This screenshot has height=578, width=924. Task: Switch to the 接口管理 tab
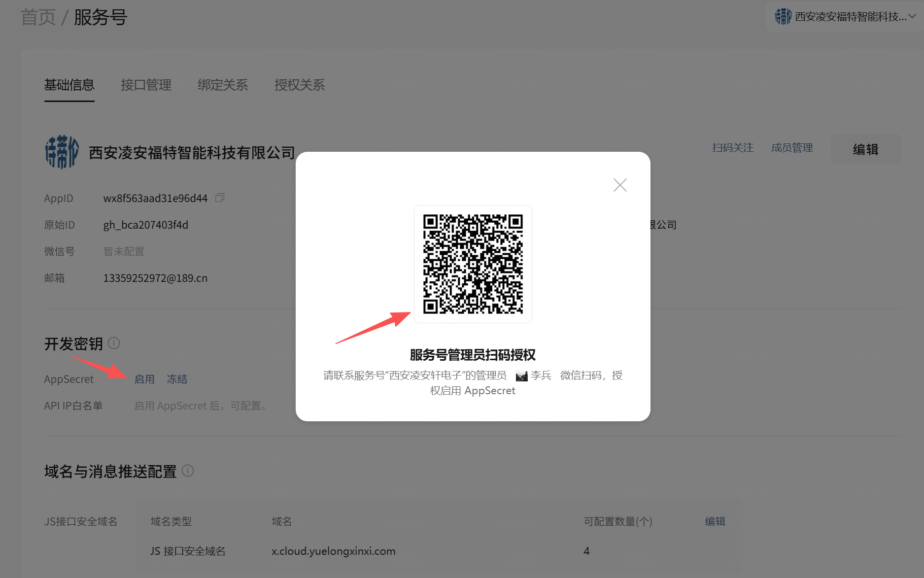coord(146,85)
